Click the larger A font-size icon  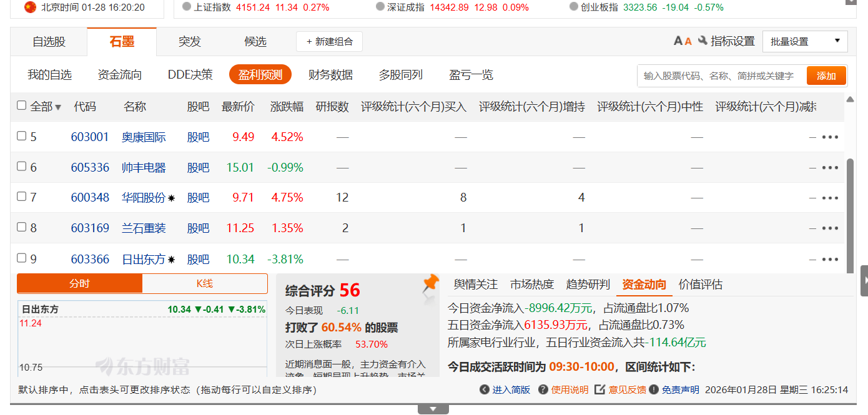(x=678, y=41)
